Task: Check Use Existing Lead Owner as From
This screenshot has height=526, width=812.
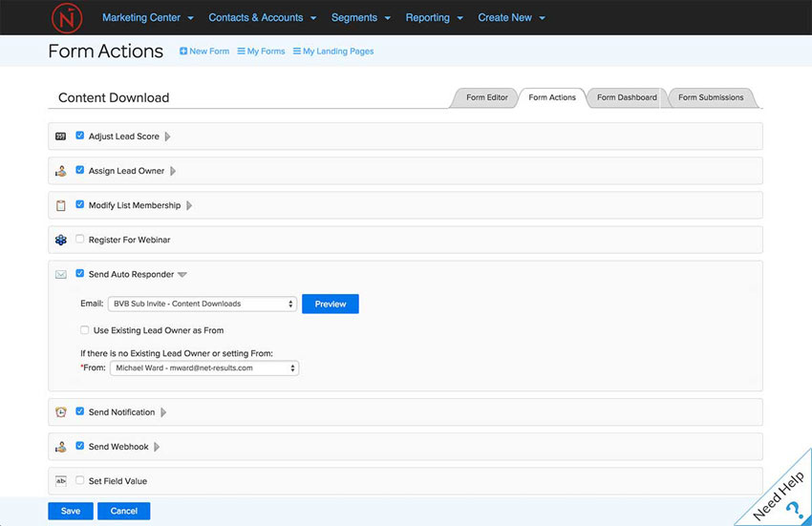Action: pyautogui.click(x=85, y=330)
